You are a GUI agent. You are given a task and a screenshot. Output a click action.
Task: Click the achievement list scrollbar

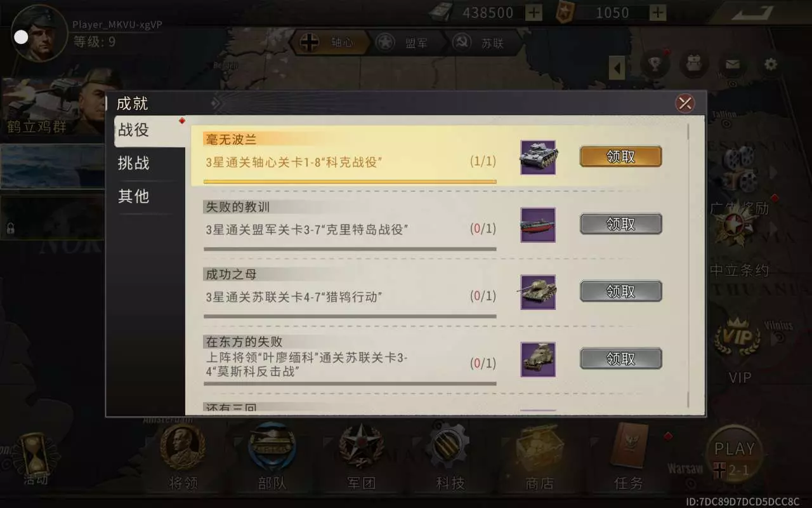pyautogui.click(x=688, y=266)
